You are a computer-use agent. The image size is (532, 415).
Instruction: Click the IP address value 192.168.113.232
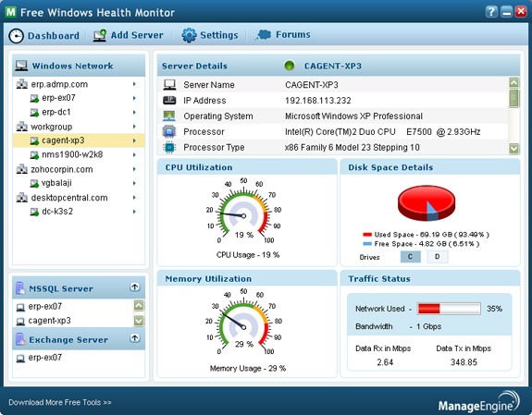[x=318, y=101]
